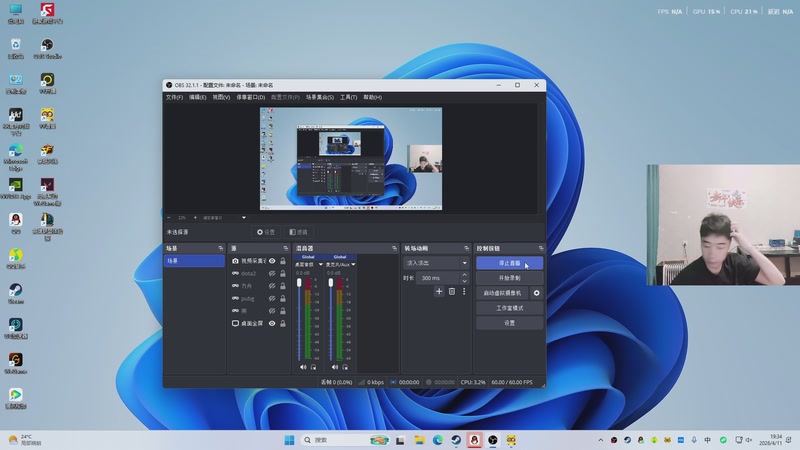Show the pubg source eye icon
The height and width of the screenshot is (450, 800).
(272, 298)
